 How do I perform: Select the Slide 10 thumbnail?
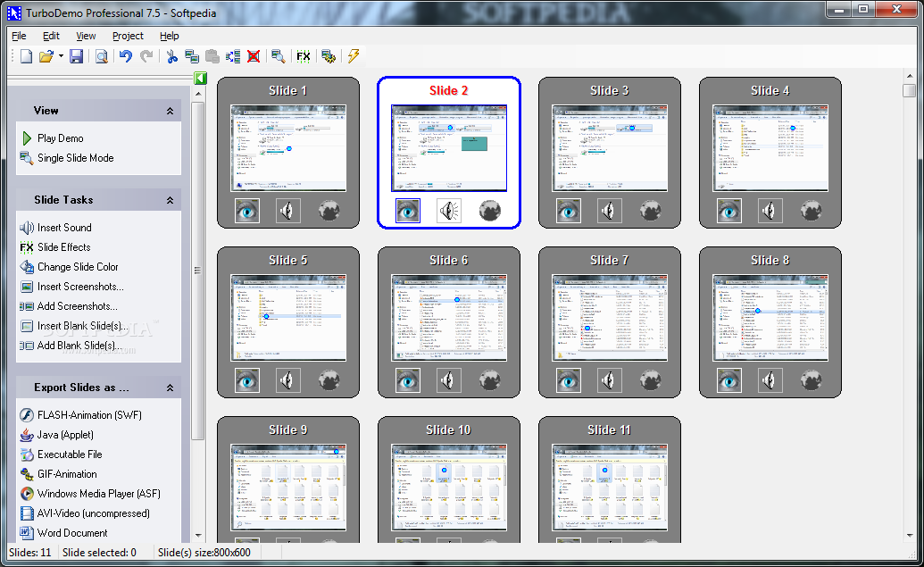[x=449, y=488]
